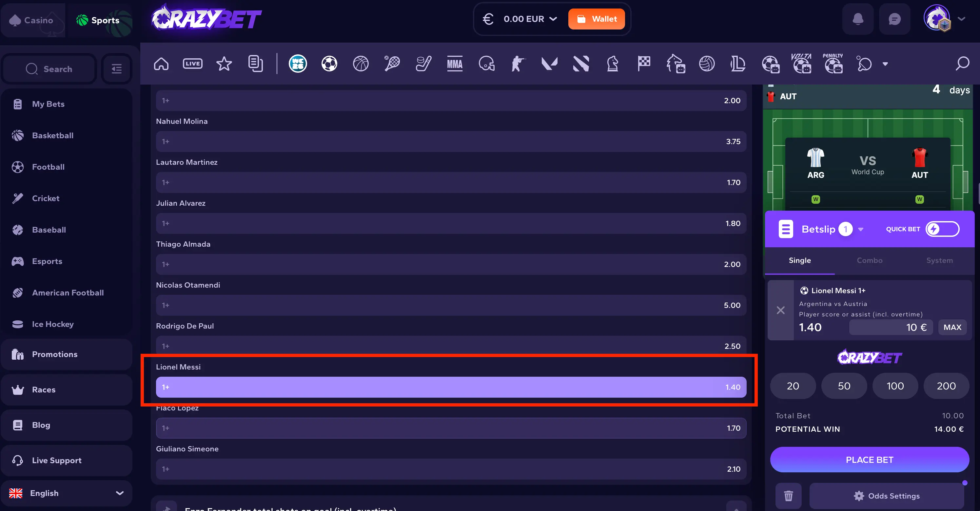
Task: Select the MMA sport icon
Action: (455, 64)
